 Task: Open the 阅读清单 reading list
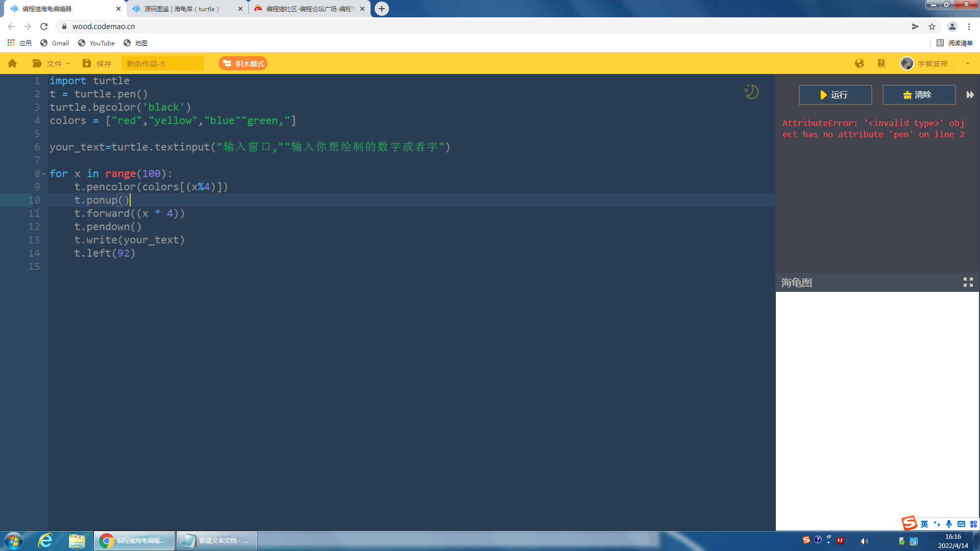click(955, 43)
